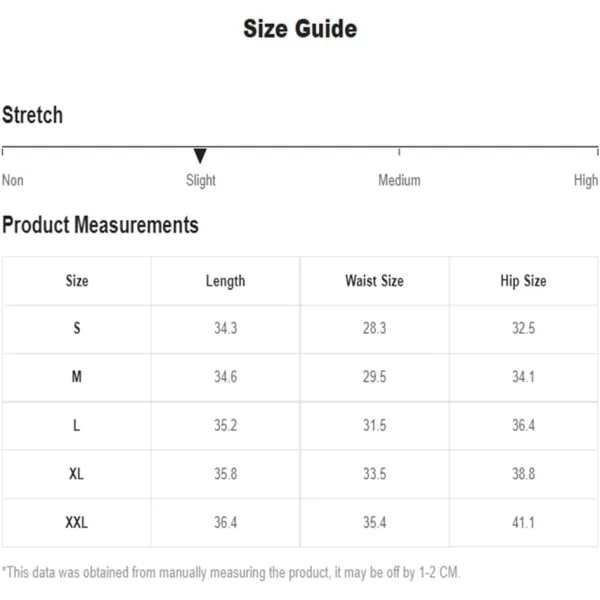Click the Size column header

click(77, 281)
